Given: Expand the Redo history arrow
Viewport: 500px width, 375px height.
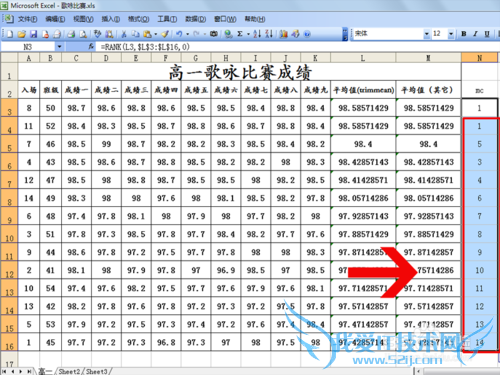Looking at the screenshot, I should pyautogui.click(x=204, y=34).
